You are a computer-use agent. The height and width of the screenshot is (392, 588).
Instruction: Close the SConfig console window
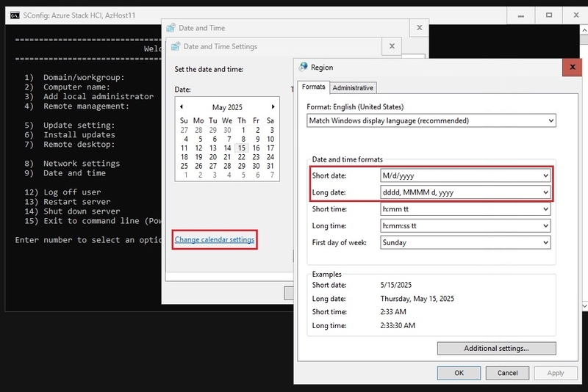[576, 15]
